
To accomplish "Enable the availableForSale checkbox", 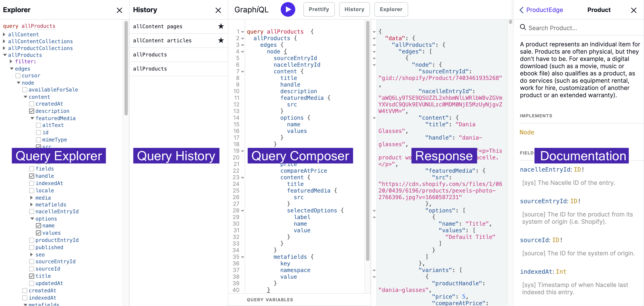I will (x=25, y=90).
